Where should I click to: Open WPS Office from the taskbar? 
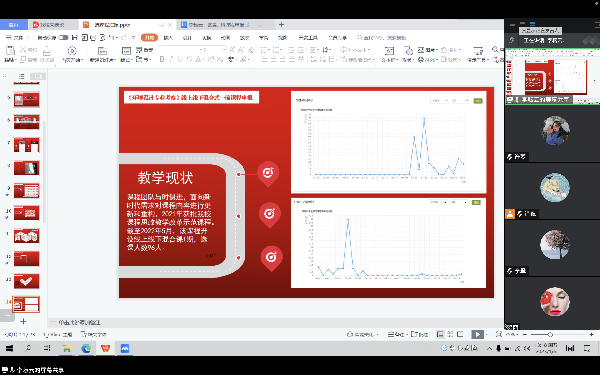pos(105,348)
